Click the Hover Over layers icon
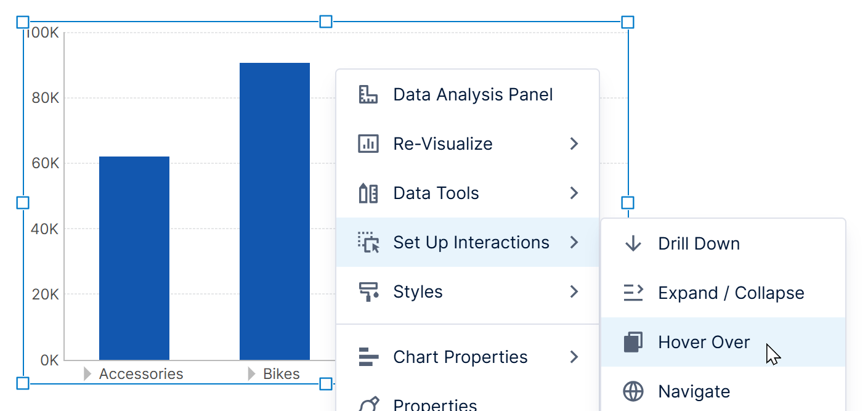Screen dimensions: 868x411 [x=633, y=342]
